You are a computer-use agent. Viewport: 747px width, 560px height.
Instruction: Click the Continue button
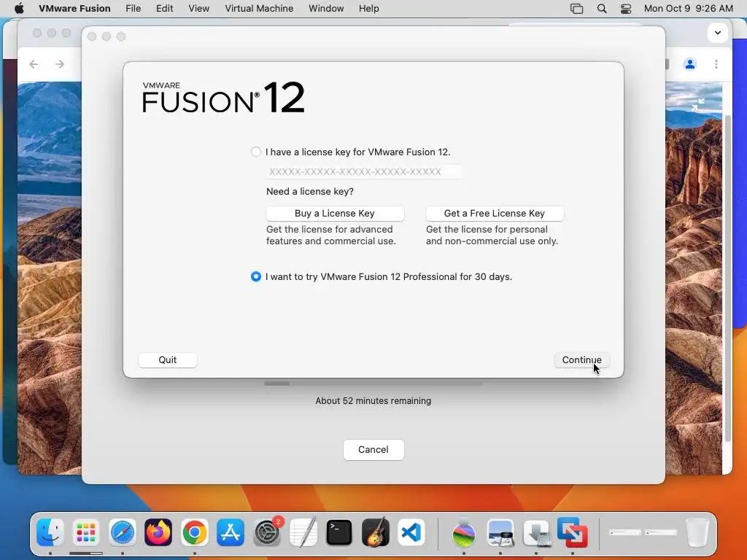(581, 360)
